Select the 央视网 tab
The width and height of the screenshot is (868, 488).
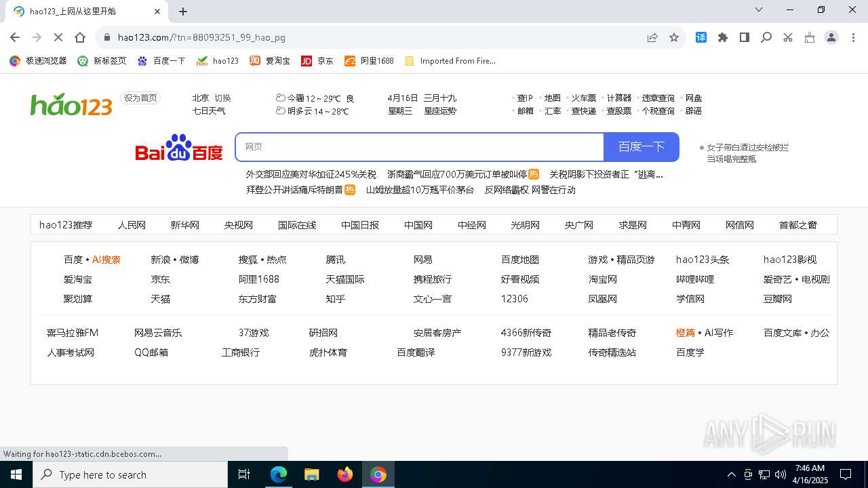coord(239,225)
